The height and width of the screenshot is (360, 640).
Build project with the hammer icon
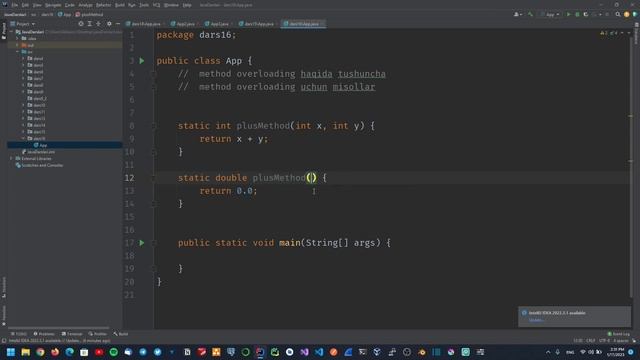tap(530, 14)
